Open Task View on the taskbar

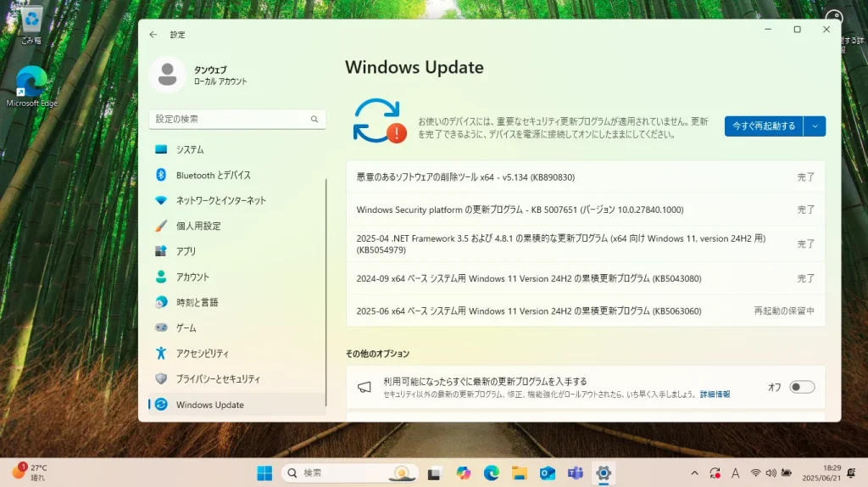434,473
